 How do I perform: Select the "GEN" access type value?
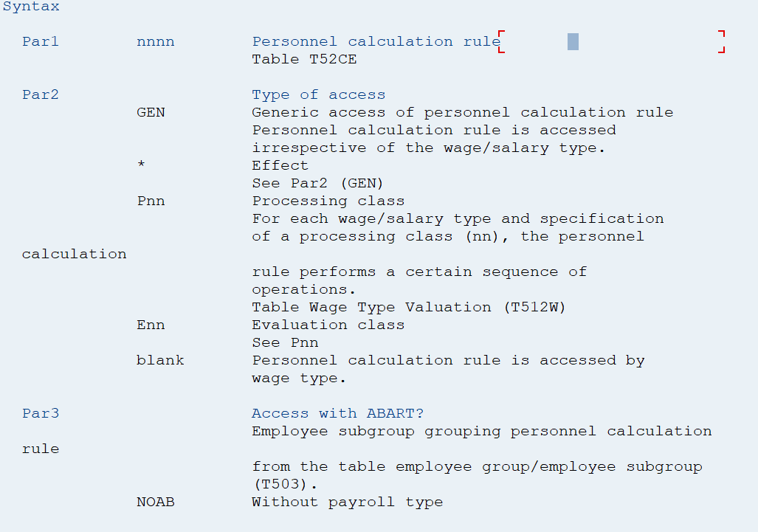pyautogui.click(x=151, y=112)
